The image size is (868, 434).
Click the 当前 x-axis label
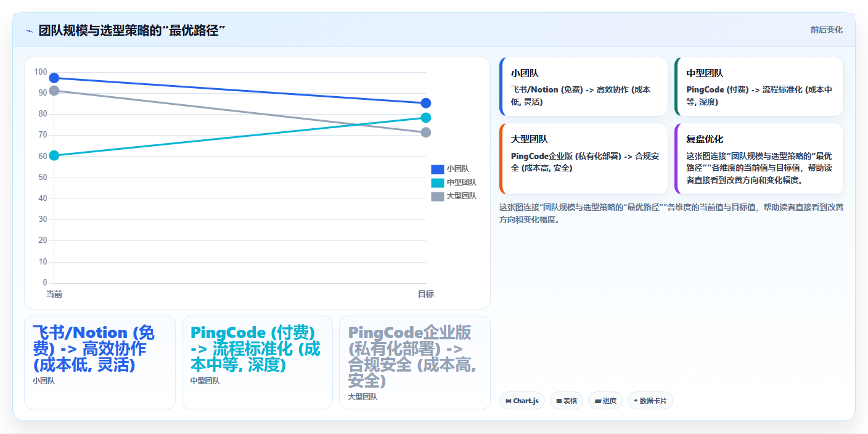click(54, 294)
